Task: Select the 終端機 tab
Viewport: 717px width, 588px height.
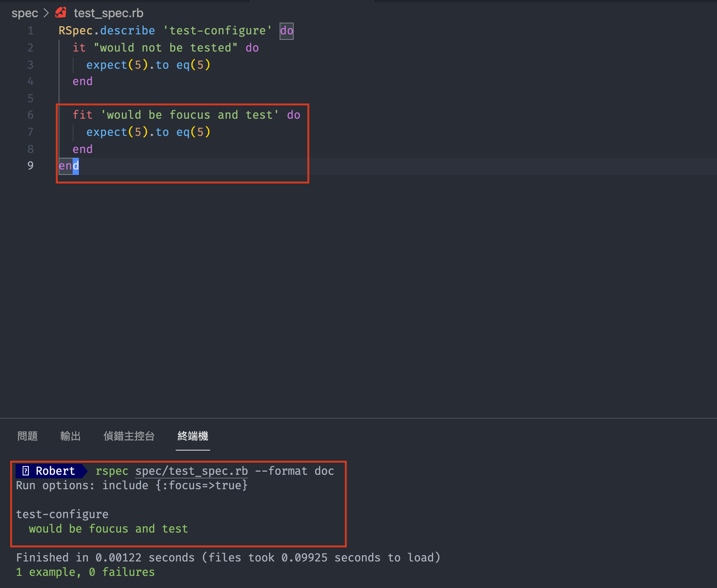Action: pyautogui.click(x=193, y=436)
